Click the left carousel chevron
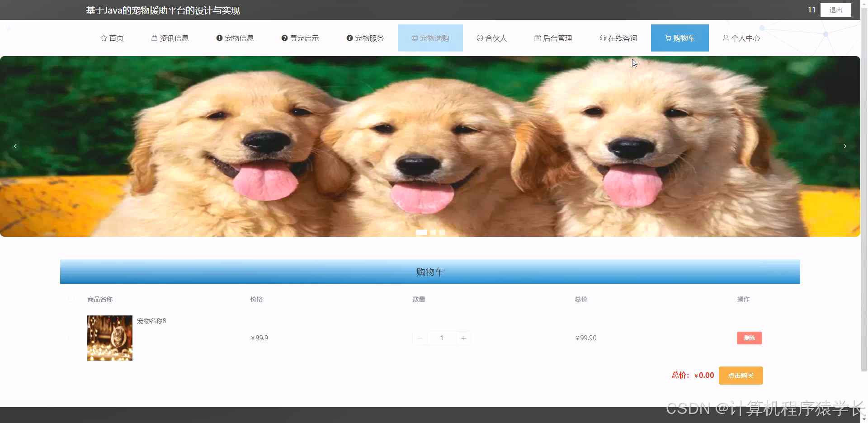This screenshot has height=423, width=868. [x=15, y=146]
